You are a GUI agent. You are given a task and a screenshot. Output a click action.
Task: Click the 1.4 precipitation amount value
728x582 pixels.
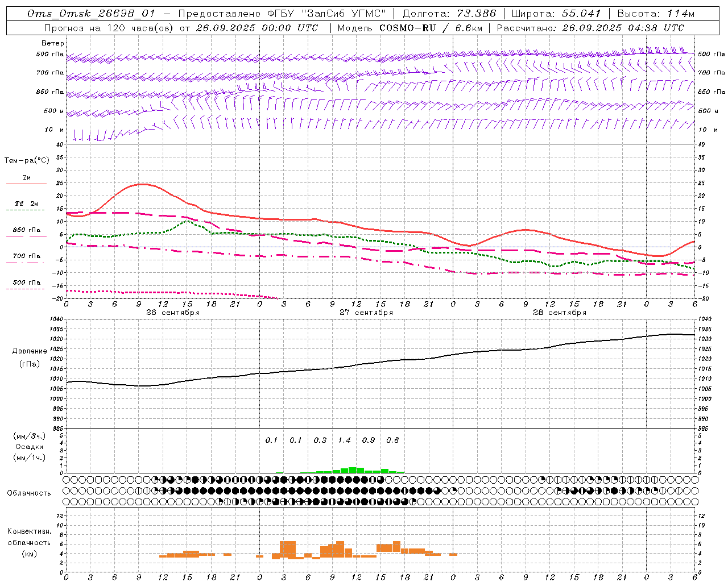[344, 440]
